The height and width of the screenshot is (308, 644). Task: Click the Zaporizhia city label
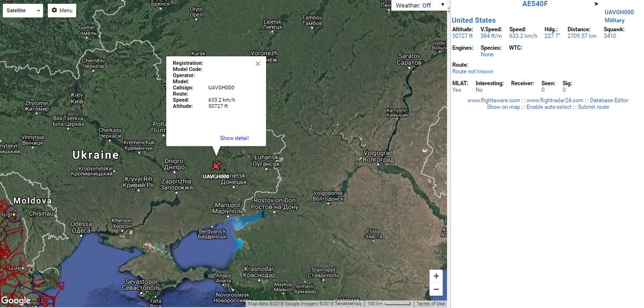click(176, 184)
